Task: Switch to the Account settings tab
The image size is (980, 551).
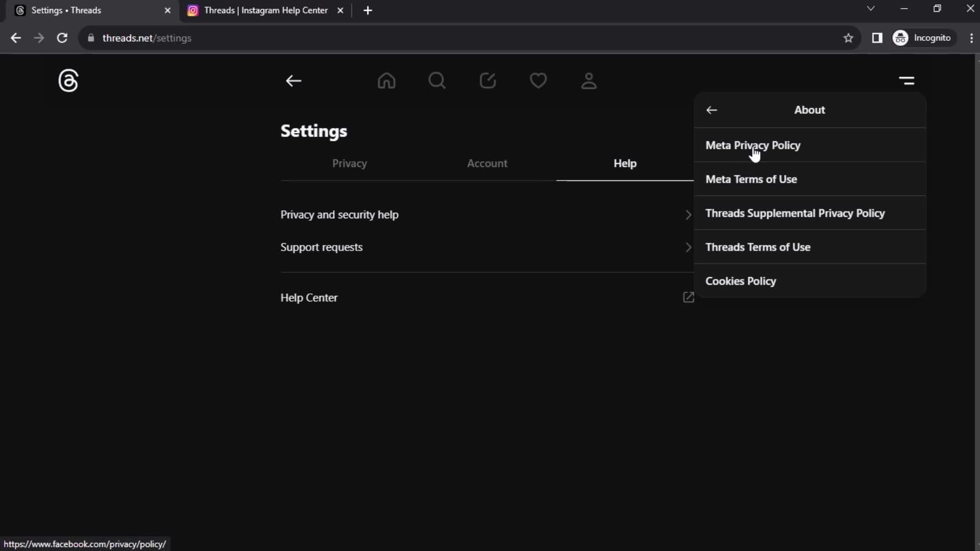Action: click(x=487, y=163)
